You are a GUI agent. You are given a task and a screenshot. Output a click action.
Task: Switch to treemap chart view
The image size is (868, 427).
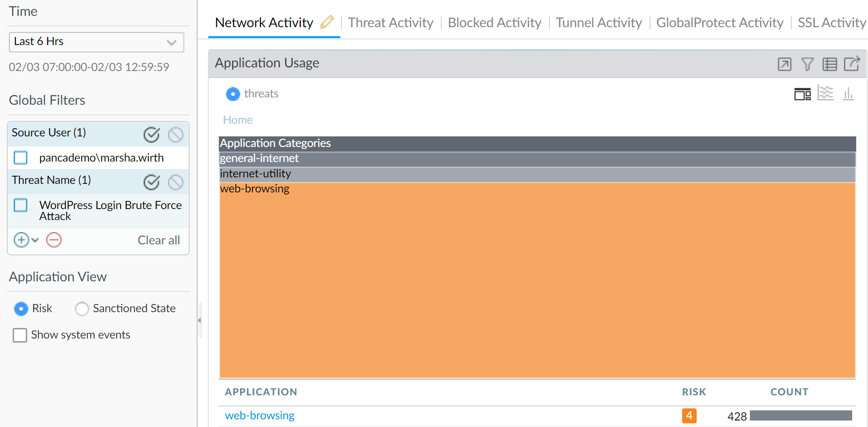[x=802, y=94]
